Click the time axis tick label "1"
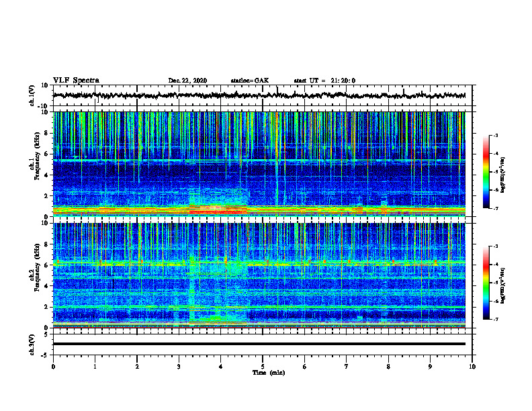 (95, 367)
